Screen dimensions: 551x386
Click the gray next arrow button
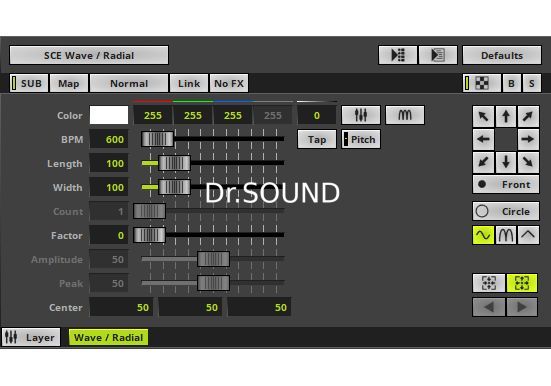pyautogui.click(x=522, y=307)
